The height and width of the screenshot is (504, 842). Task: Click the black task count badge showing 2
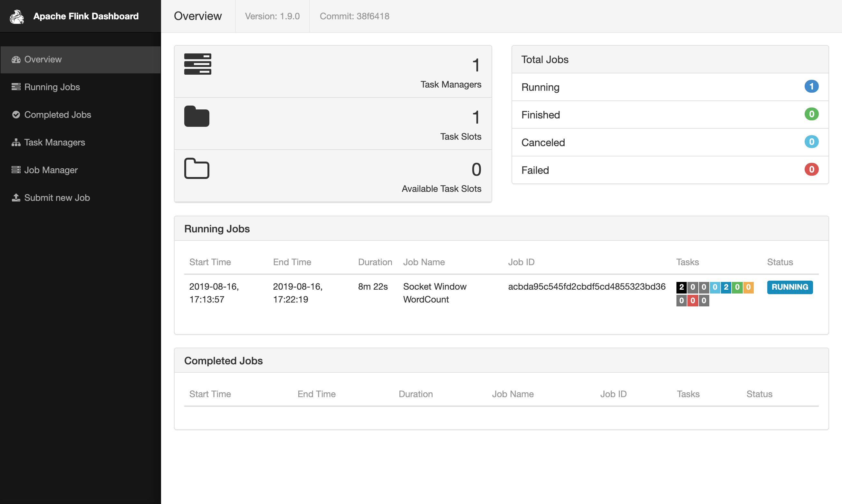[681, 287]
